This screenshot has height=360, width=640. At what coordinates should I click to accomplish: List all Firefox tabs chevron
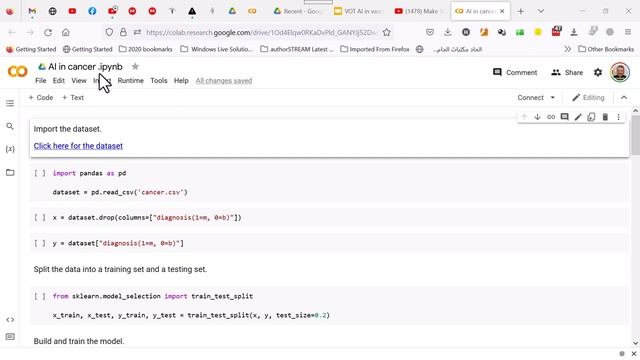(x=541, y=11)
